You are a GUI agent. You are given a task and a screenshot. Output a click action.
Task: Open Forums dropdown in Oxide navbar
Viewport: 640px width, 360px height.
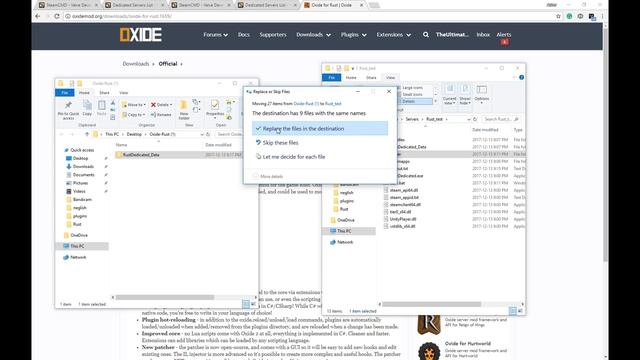click(x=216, y=35)
